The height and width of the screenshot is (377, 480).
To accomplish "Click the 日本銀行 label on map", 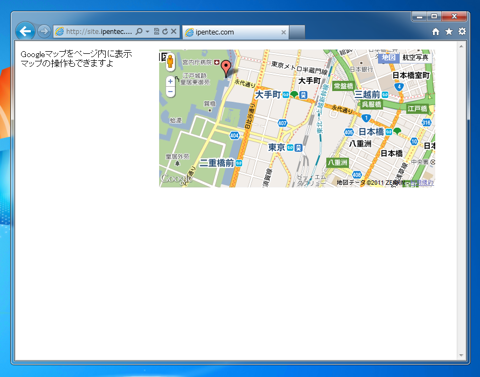I will tap(362, 70).
